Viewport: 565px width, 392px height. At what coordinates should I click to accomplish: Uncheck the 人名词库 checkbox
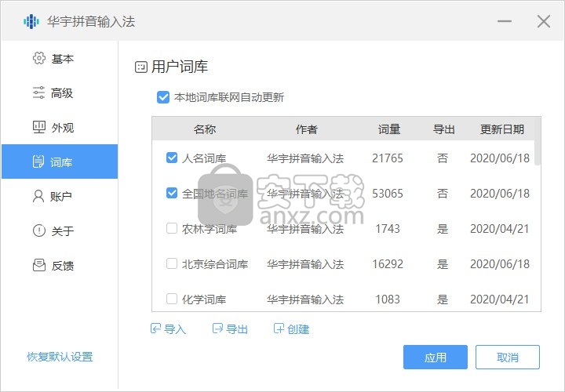pos(172,158)
